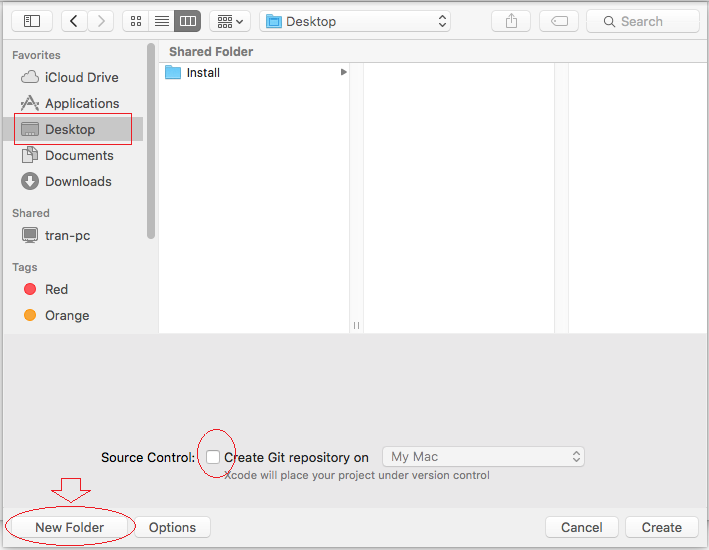The width and height of the screenshot is (709, 550).
Task: Select Downloads in the sidebar
Action: click(x=72, y=181)
